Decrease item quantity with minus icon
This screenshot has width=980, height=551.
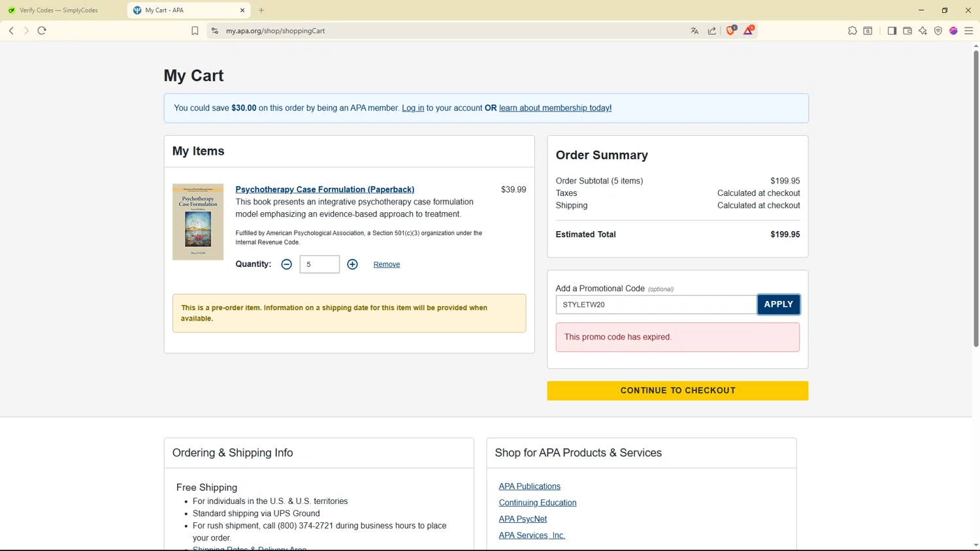click(286, 264)
